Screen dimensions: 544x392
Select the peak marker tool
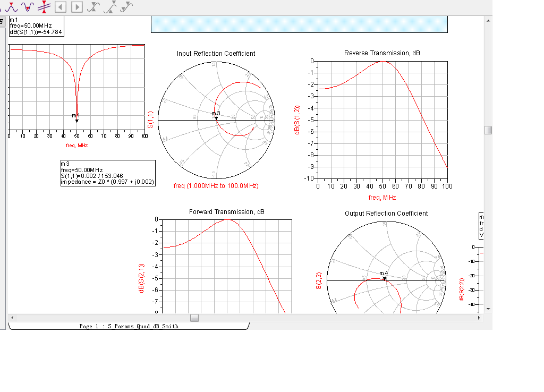pos(12,6)
